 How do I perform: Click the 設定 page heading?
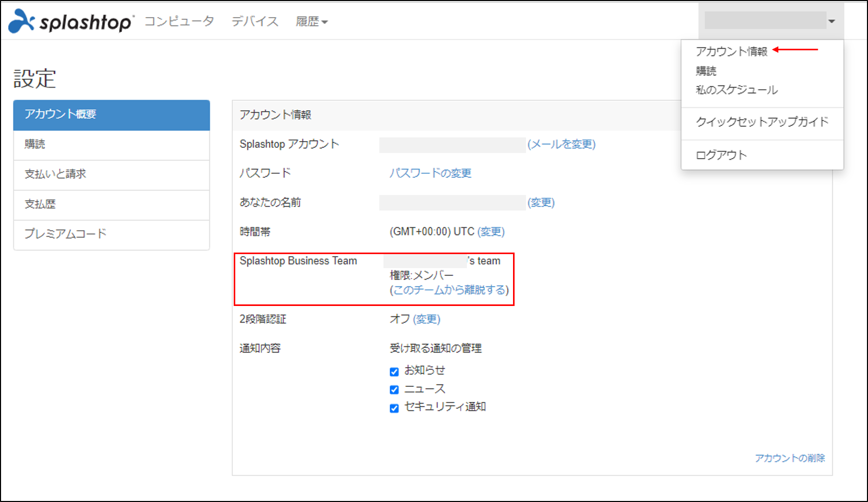(35, 79)
